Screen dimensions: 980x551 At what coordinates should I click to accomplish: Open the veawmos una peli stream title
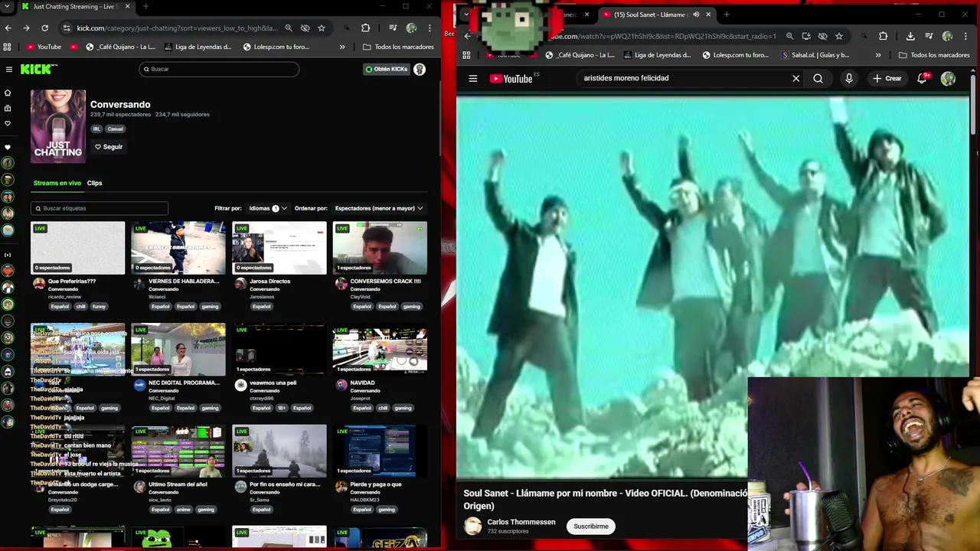(273, 383)
